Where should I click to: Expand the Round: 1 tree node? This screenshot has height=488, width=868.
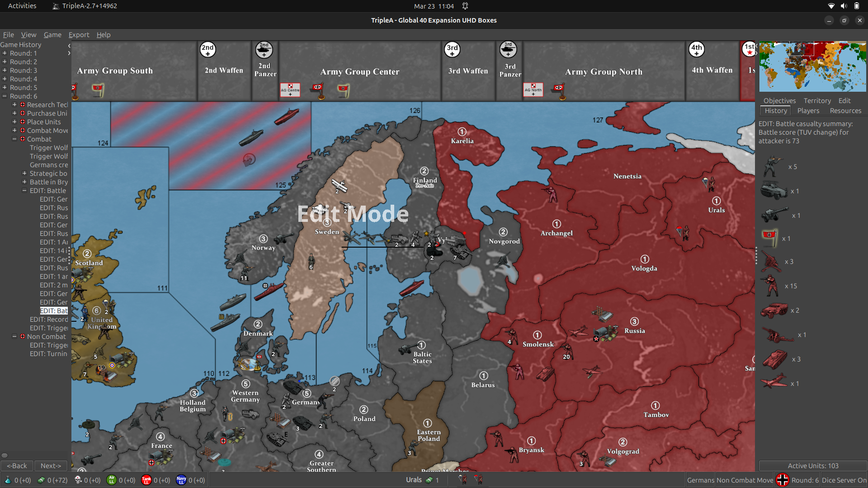pyautogui.click(x=5, y=53)
